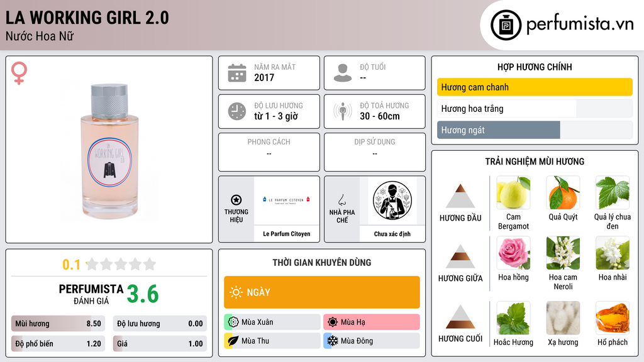Click the Hợp hương chính heading
This screenshot has width=644, height=362.
point(535,67)
